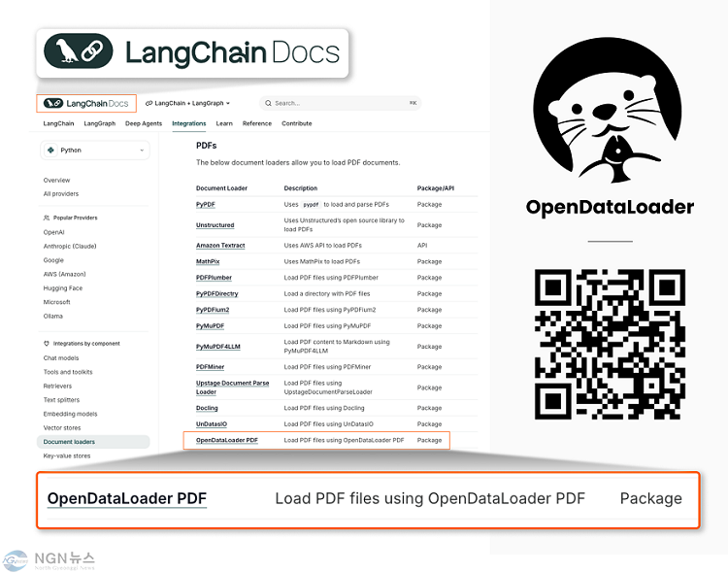This screenshot has height=573, width=728.
Task: Expand the Python language selector
Action: click(x=95, y=151)
